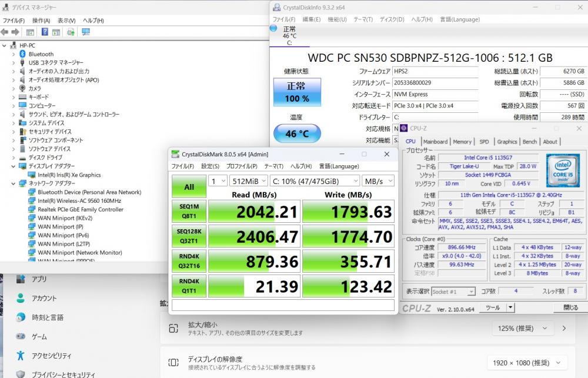Click the green All benchmark button
588x378 pixels.
click(x=189, y=186)
